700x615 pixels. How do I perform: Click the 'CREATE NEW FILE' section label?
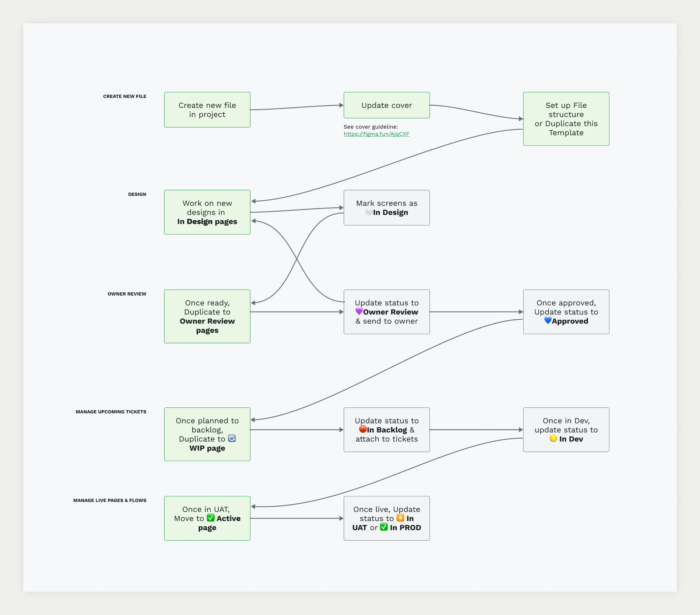(x=125, y=96)
